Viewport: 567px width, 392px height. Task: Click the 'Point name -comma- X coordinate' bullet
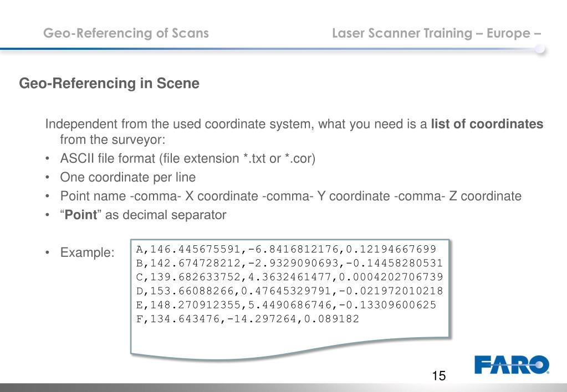[x=291, y=196]
